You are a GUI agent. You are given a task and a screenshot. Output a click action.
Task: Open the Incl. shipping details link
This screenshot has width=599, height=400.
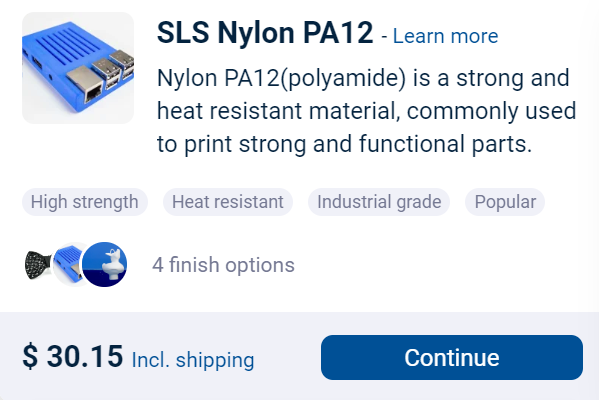[193, 360]
